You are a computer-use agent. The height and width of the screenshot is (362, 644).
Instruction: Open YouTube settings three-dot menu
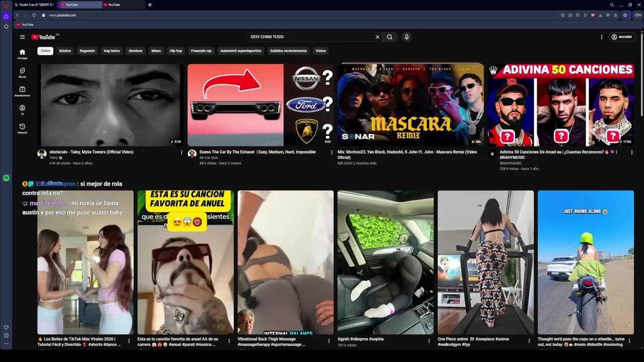pos(601,37)
